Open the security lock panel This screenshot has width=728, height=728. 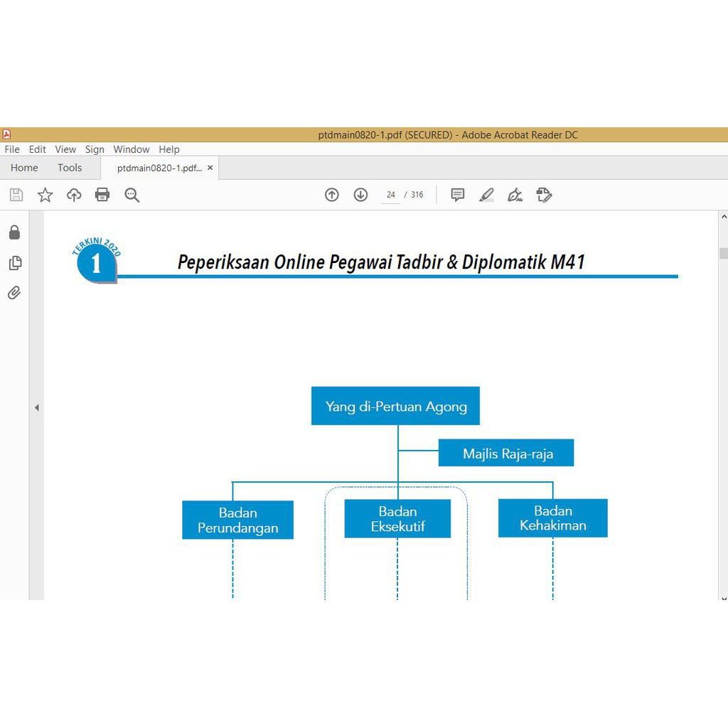coord(14,232)
